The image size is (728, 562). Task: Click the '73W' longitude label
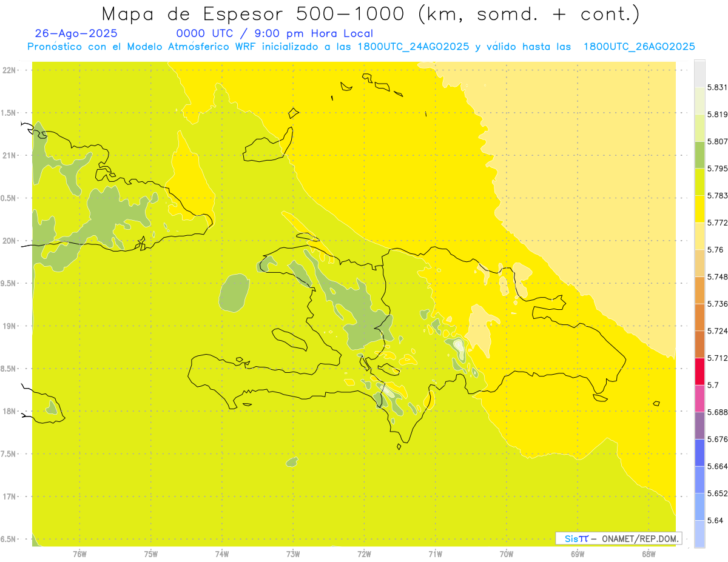[293, 554]
